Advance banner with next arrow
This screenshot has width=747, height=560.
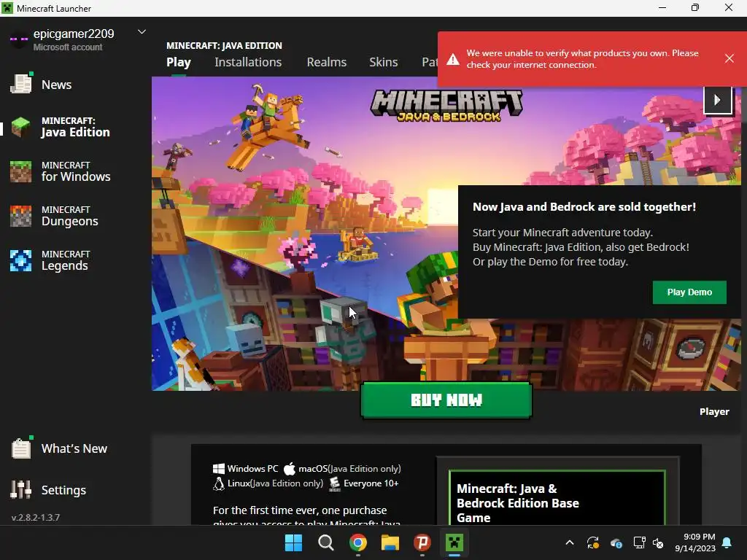718,100
